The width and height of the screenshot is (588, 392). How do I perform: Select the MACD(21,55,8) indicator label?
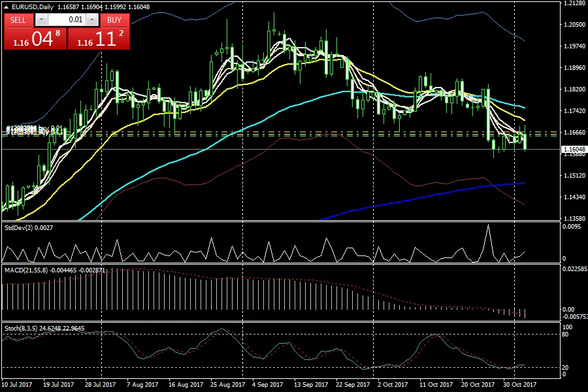point(55,270)
